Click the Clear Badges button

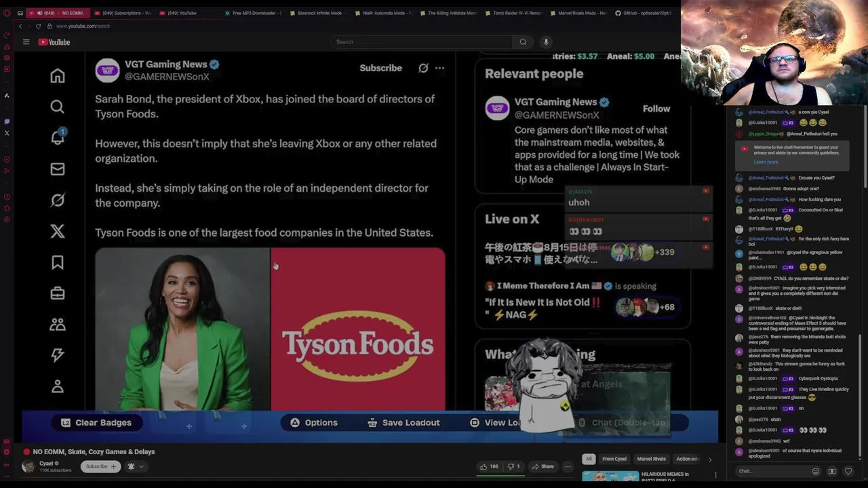pos(96,422)
